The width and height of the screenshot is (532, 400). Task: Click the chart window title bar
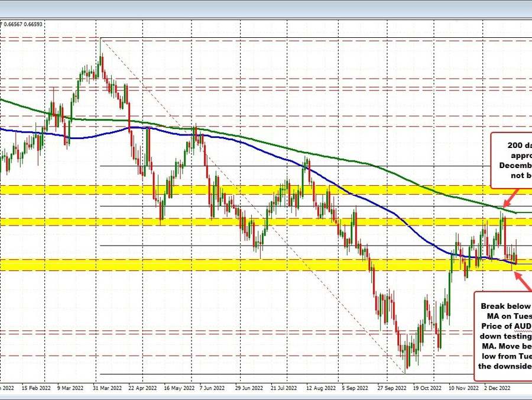[266, 8]
